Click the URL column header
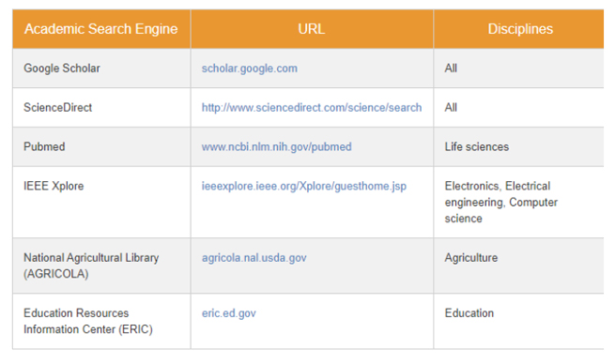 click(312, 29)
